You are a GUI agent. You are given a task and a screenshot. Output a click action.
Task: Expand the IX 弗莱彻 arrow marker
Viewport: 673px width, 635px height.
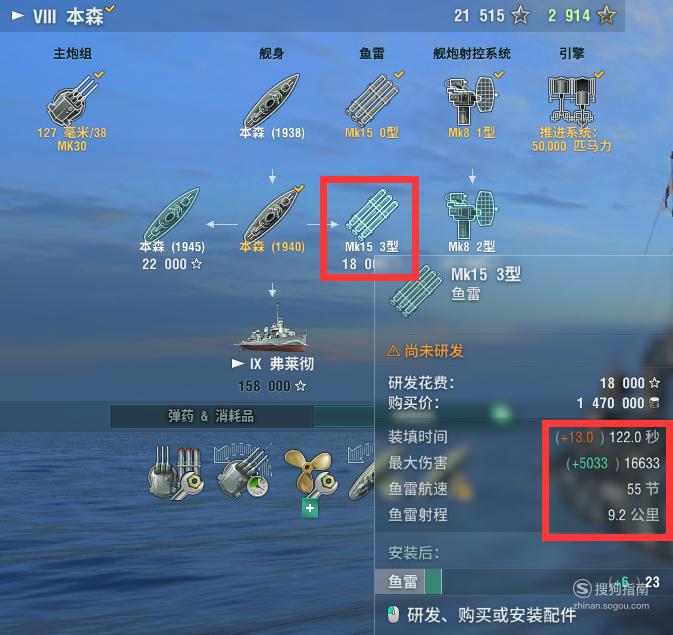[238, 364]
